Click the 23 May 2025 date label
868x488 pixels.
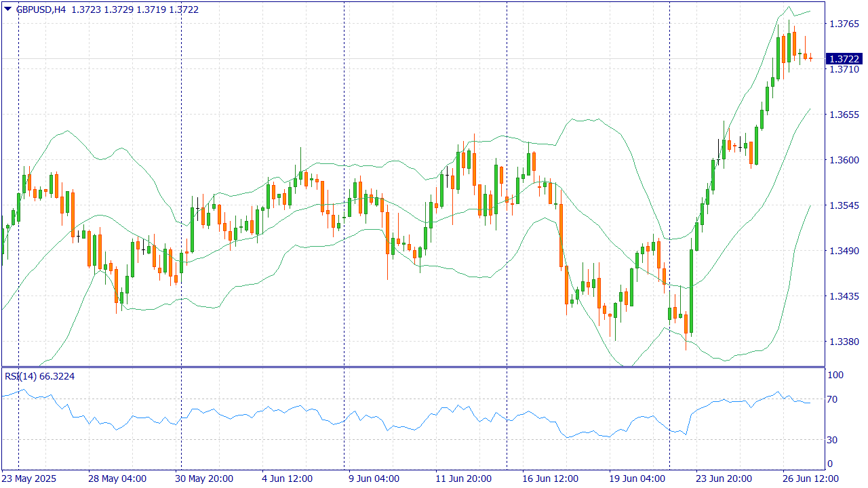tap(29, 479)
